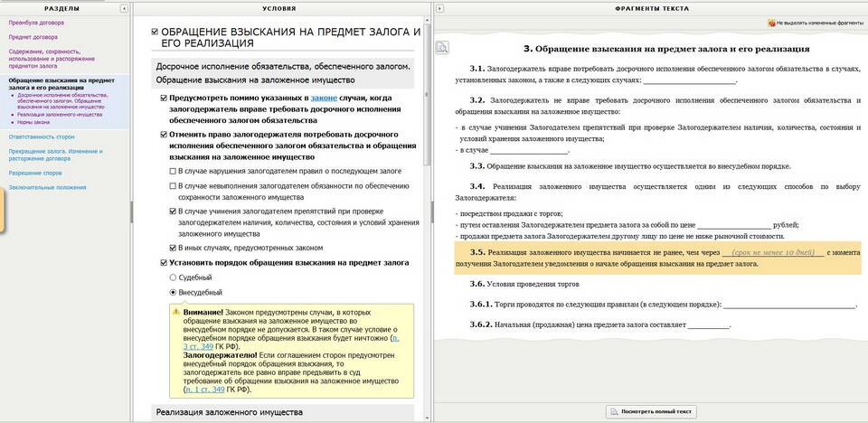Click clause 3.6.1 'Торги проводятся по следующим правилам'
Screen dimensions: 868x423
(664, 305)
